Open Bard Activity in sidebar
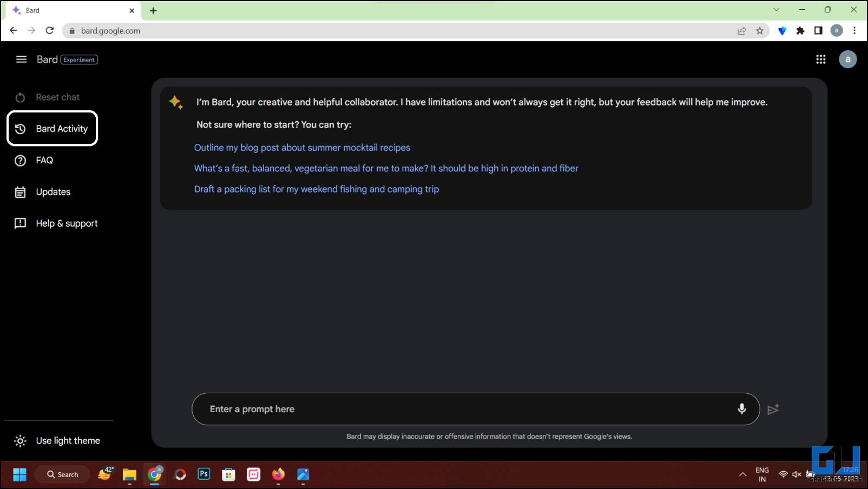This screenshot has width=868, height=489. click(52, 128)
